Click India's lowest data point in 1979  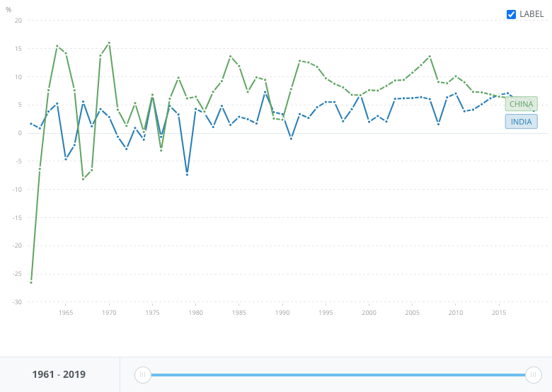[187, 174]
